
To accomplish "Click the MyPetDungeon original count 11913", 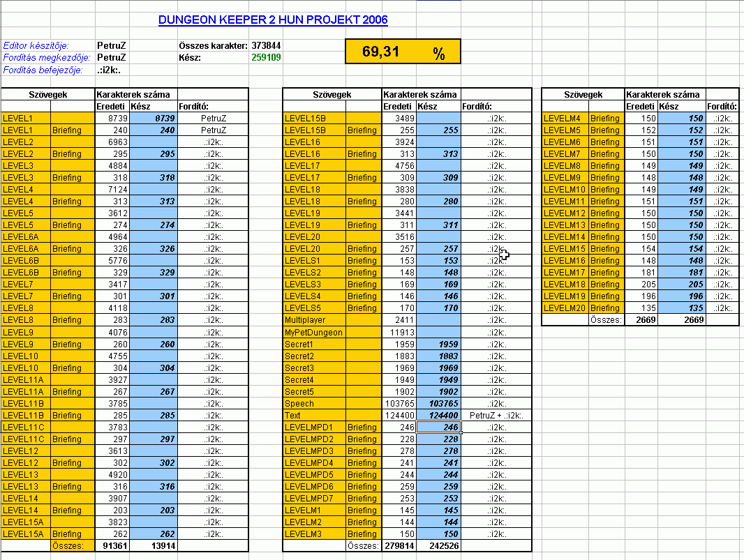I will pos(400,332).
